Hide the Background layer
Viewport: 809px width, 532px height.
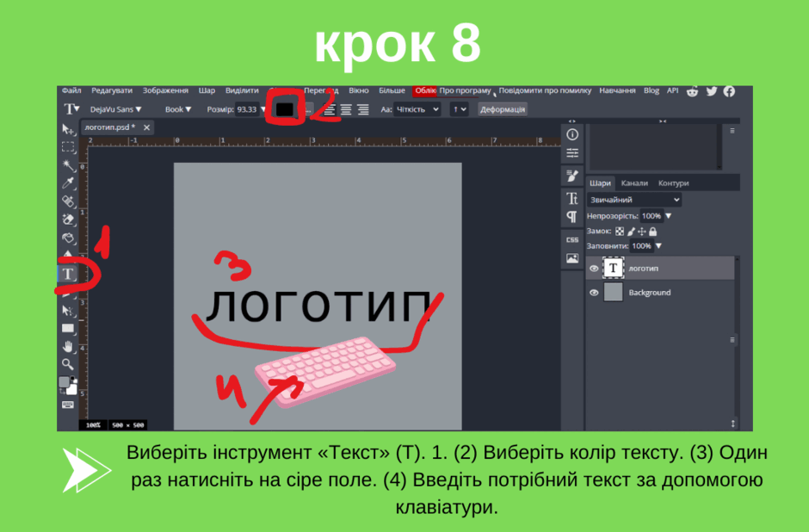(594, 293)
